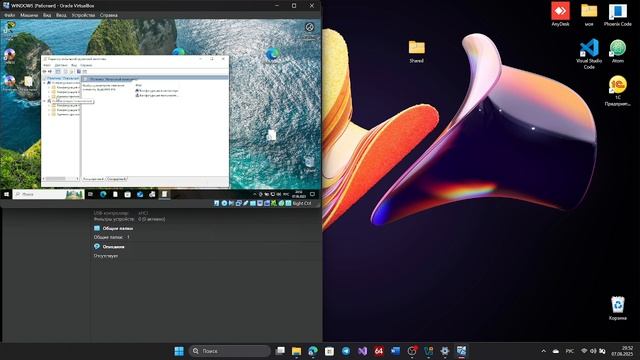
Task: Open guest notification center icon
Action: [312, 194]
